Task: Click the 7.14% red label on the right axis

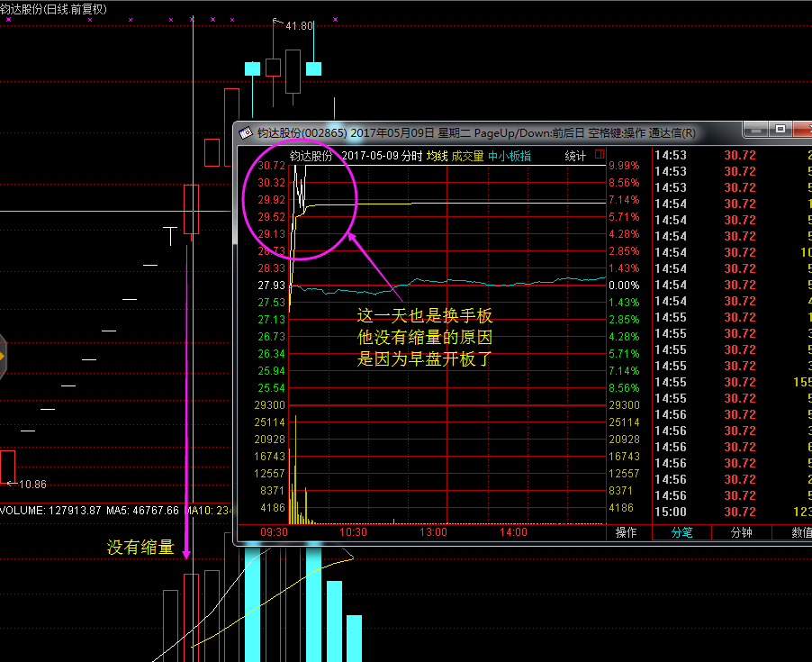Action: [x=624, y=200]
